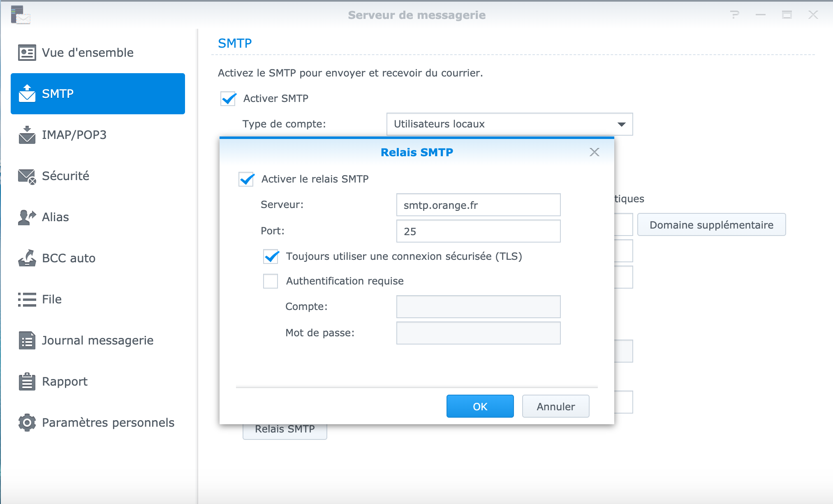Click the IMAP/POP3 inbox icon
The height and width of the screenshot is (504, 833).
[27, 135]
